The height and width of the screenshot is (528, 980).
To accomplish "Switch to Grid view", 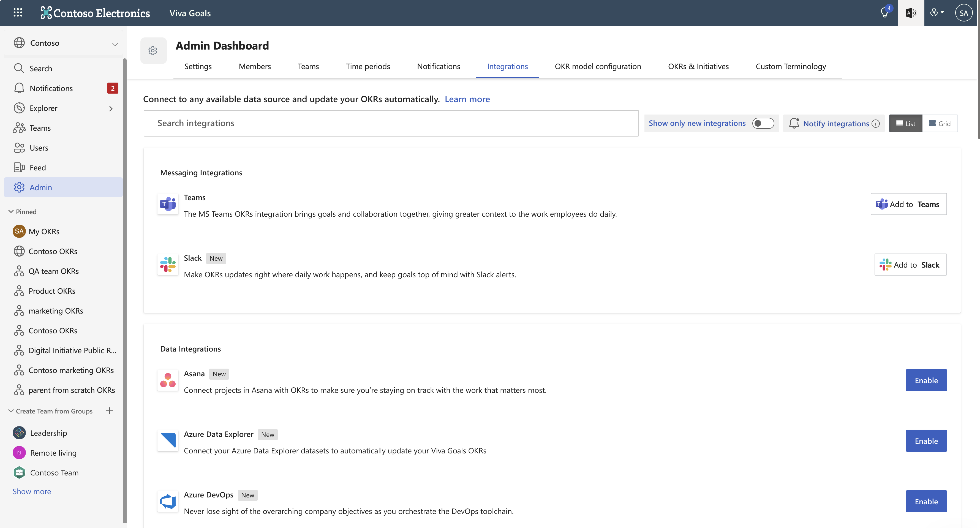I will pos(940,123).
